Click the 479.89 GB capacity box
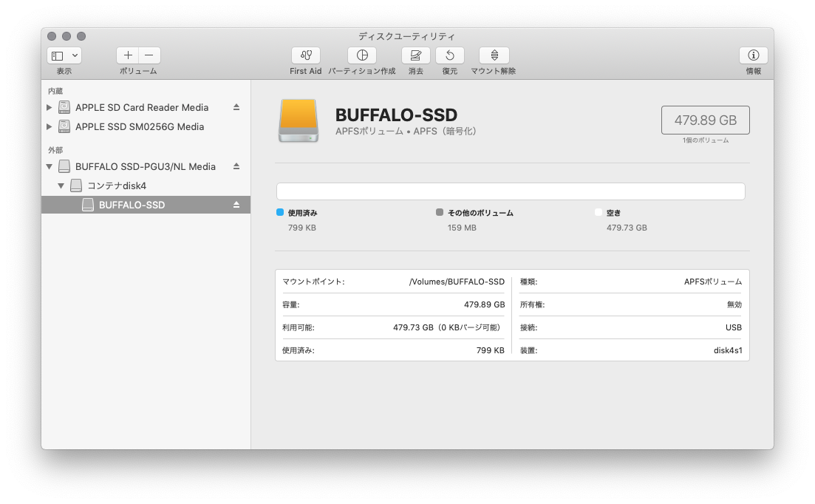Screen dimensions: 815x504 pos(706,120)
